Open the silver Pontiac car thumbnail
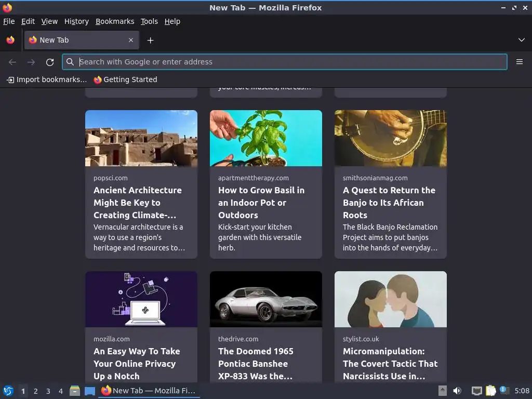532x399 pixels. [266, 299]
